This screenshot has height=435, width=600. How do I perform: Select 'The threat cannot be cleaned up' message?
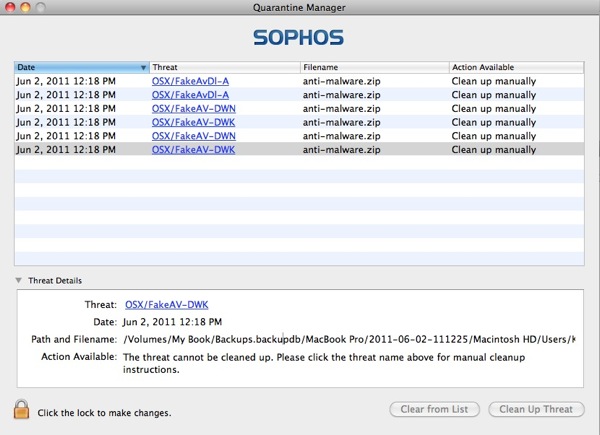(x=324, y=363)
